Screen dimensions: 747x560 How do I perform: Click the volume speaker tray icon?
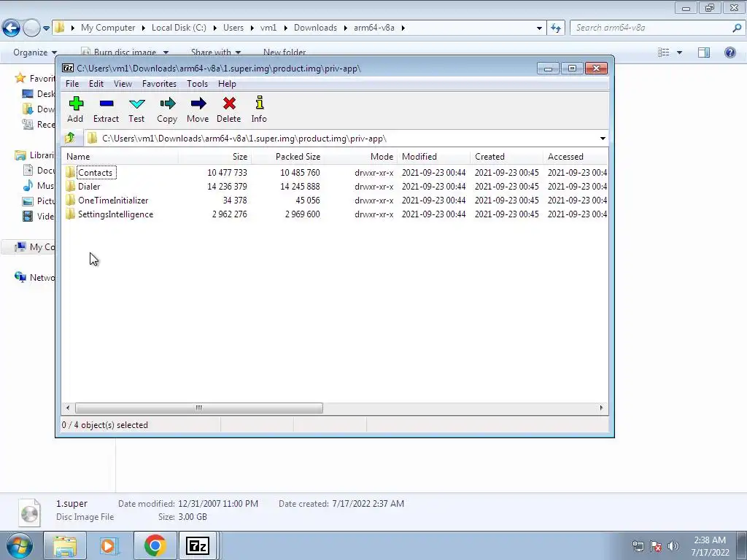pyautogui.click(x=673, y=546)
